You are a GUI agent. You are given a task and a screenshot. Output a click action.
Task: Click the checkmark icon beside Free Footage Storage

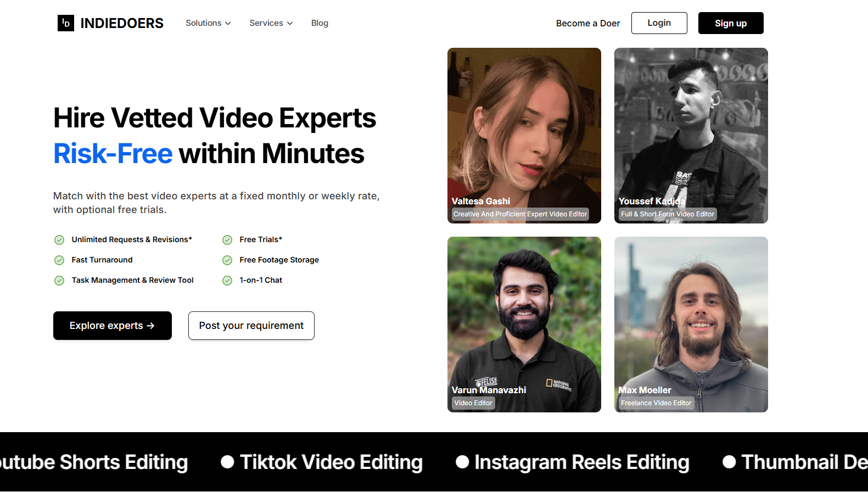[227, 260]
